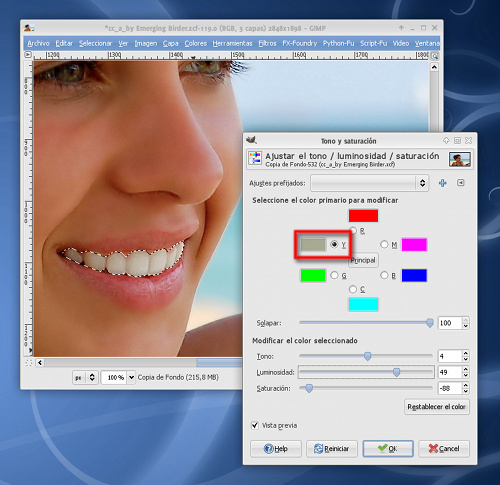Viewport: 500px width, 485px height.
Task: Open the presets menu arrow icon
Action: click(461, 183)
